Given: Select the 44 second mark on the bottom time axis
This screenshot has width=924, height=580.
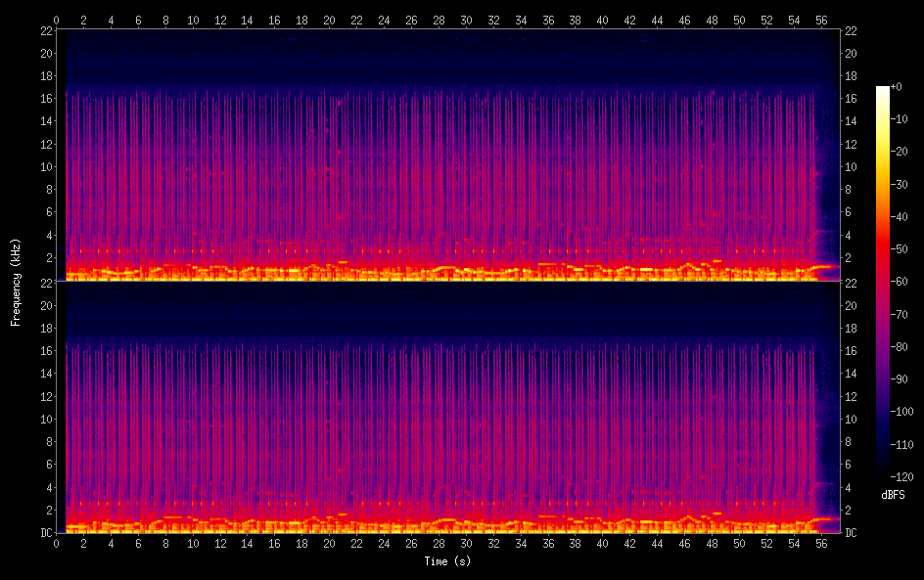Looking at the screenshot, I should pyautogui.click(x=657, y=543).
